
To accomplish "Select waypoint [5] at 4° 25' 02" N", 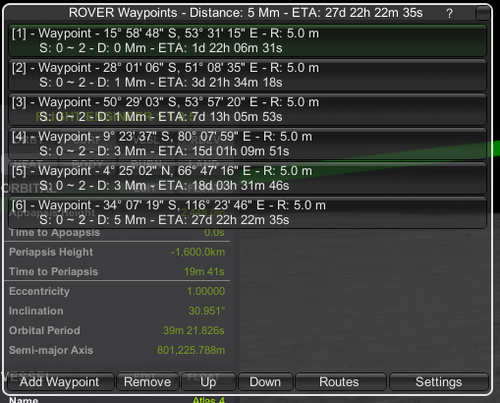I will click(247, 178).
